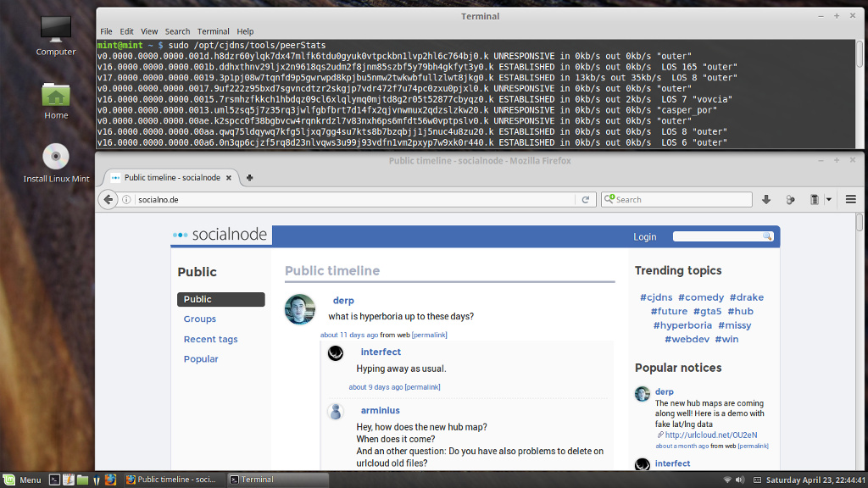Open Terminal Edit menu
Screen dimensions: 868x488
click(127, 31)
